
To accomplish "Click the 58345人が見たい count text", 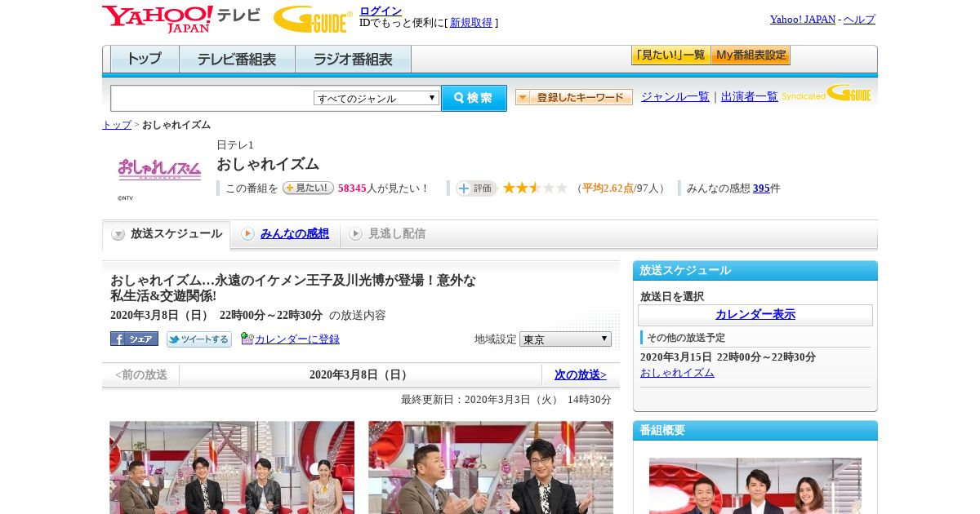I will [383, 188].
